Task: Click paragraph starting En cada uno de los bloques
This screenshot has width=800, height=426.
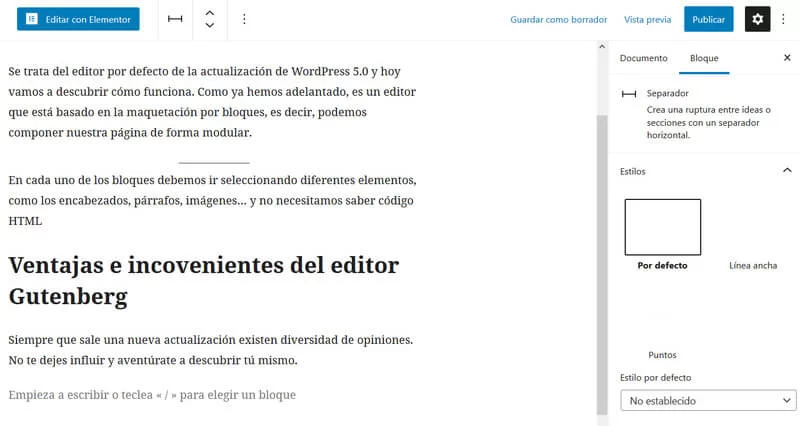Action: point(212,201)
